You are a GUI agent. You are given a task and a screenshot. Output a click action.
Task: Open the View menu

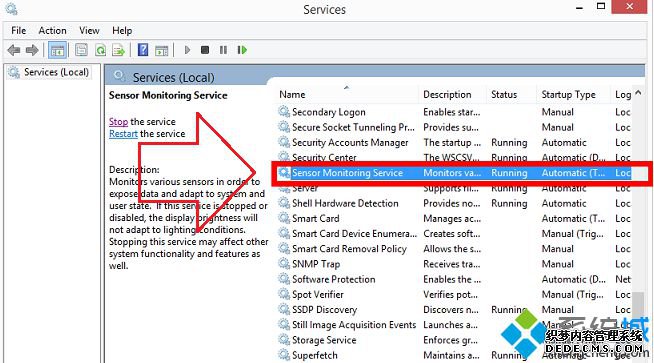coord(89,30)
